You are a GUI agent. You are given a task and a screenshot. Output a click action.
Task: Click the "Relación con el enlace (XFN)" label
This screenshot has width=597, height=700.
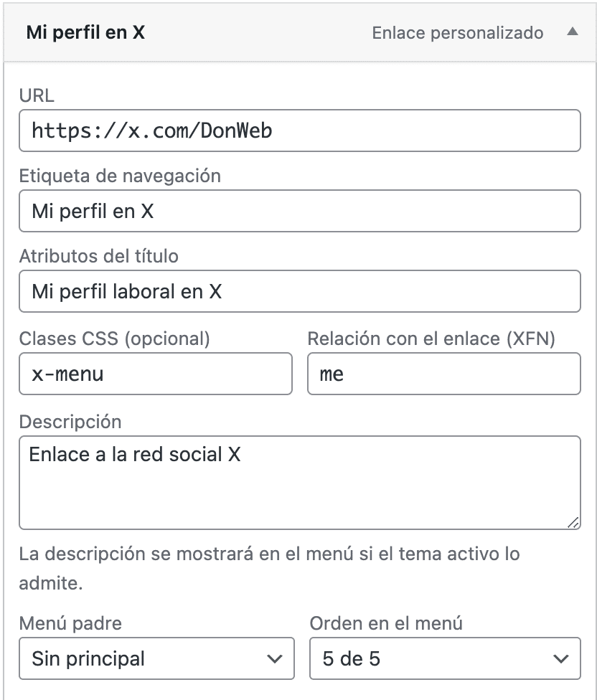pos(431,339)
